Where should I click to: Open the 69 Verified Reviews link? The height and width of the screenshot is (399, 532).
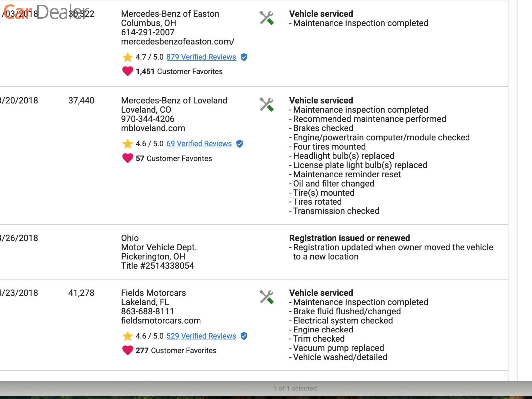[199, 144]
